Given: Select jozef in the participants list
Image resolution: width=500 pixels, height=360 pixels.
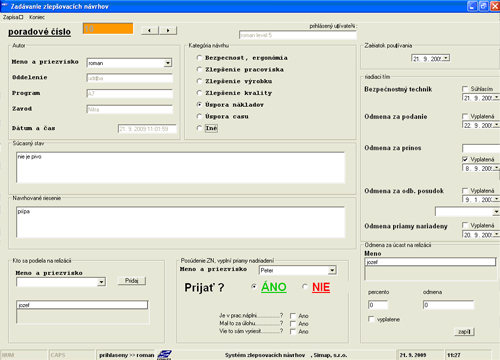Looking at the screenshot, I should [82, 305].
